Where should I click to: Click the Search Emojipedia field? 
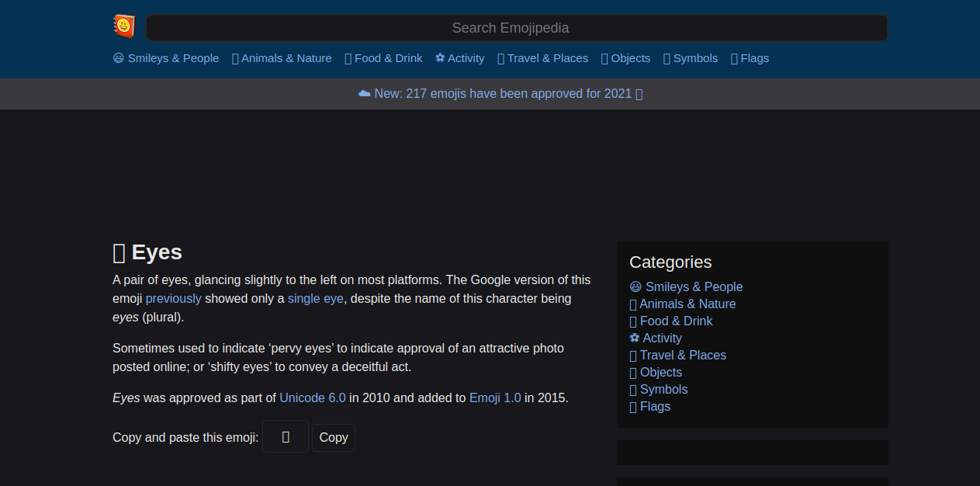[x=516, y=28]
